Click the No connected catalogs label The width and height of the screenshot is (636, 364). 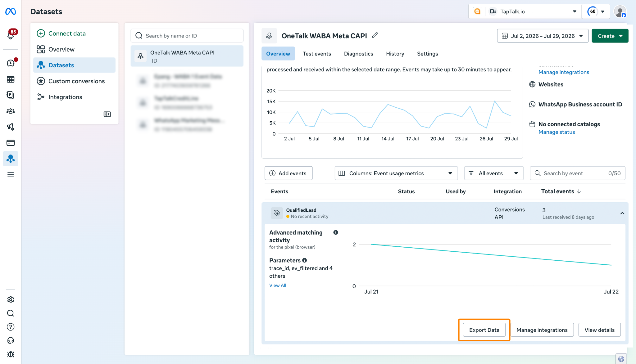pos(569,124)
